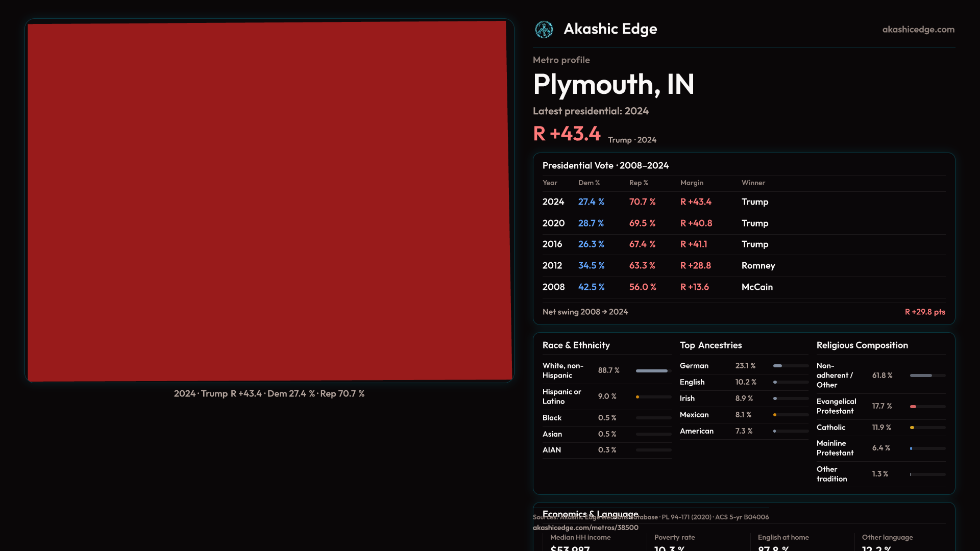
Task: Click the red Plymouth county map area
Action: (x=269, y=202)
